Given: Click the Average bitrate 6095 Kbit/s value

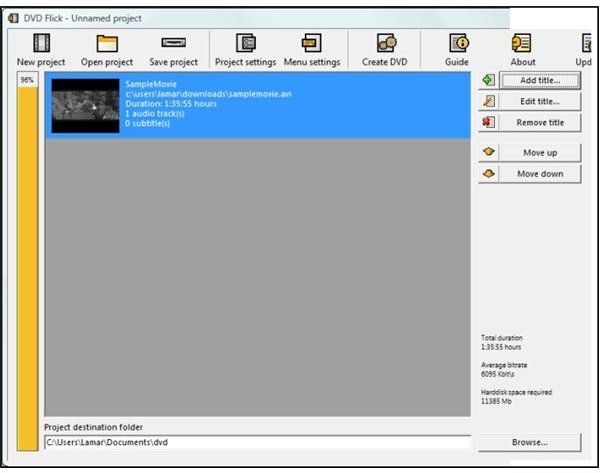Looking at the screenshot, I should point(497,374).
